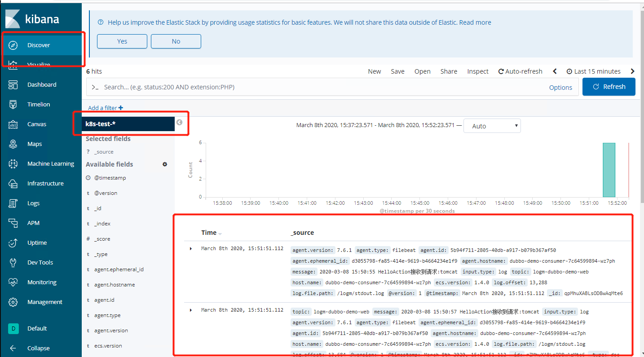The height and width of the screenshot is (357, 644).
Task: Click the Default space avatar
Action: [13, 328]
